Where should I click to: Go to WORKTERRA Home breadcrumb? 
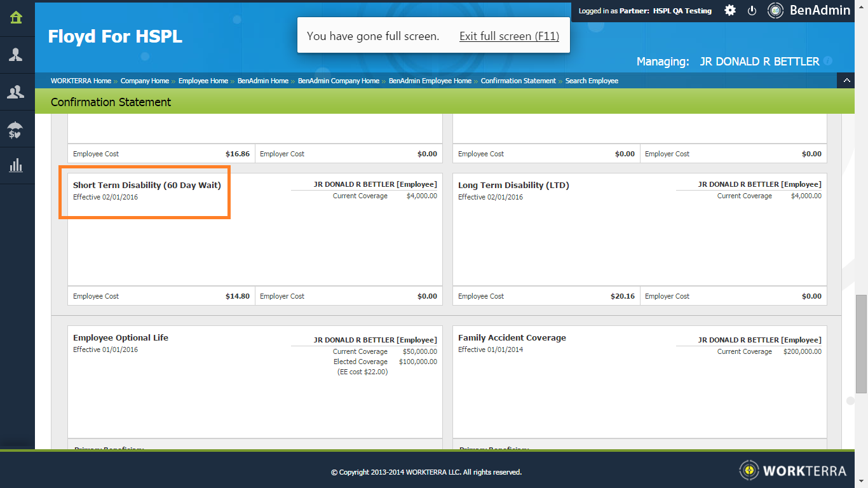pos(81,81)
